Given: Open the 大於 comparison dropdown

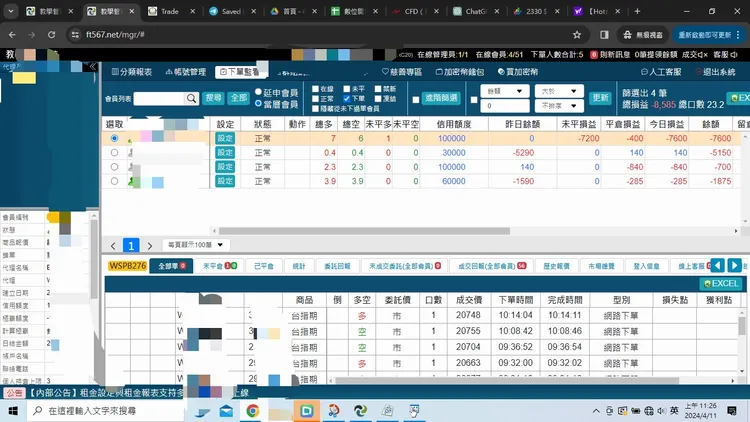Looking at the screenshot, I should pos(559,91).
